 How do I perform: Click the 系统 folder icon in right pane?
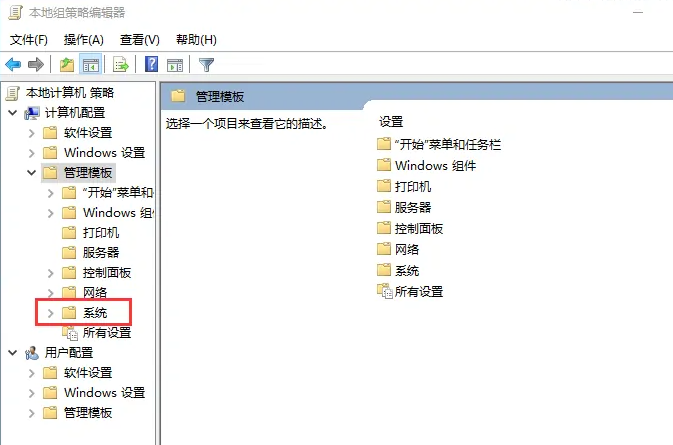coord(384,270)
